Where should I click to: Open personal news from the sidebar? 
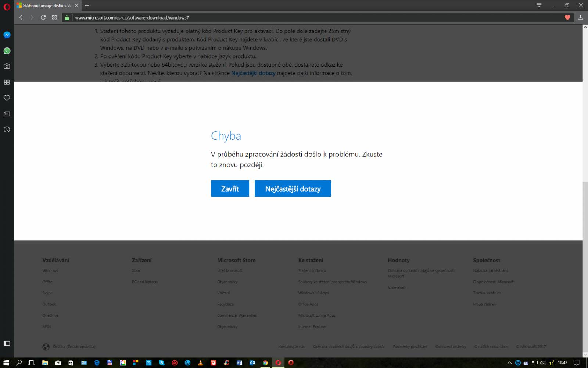pos(7,114)
